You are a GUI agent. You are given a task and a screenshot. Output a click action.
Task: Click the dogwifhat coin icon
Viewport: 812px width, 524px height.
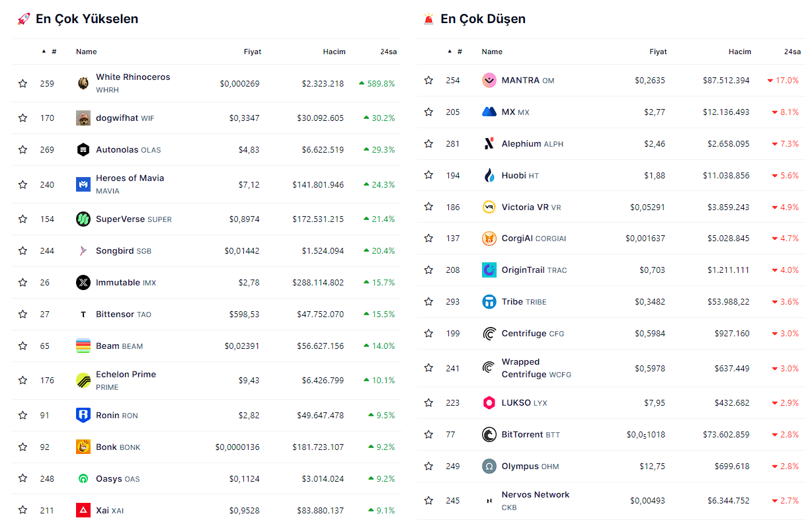(x=83, y=118)
